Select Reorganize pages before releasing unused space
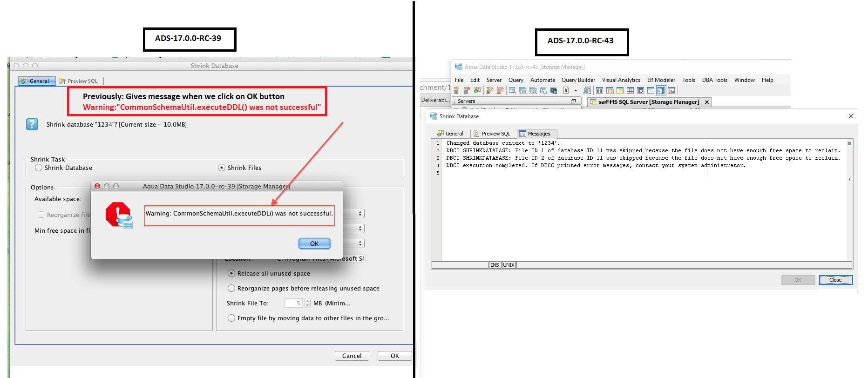The width and height of the screenshot is (868, 378). 231,288
